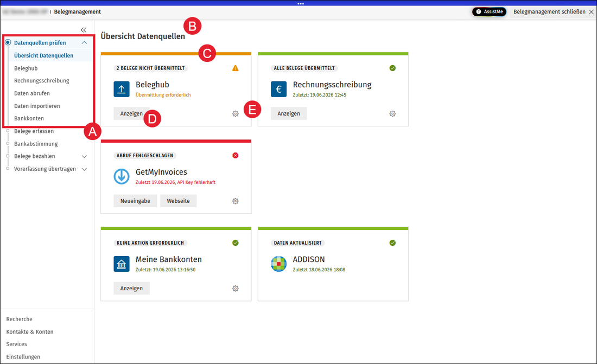
Task: Select Übersicht Datenquellen in sidebar
Action: tap(44, 55)
